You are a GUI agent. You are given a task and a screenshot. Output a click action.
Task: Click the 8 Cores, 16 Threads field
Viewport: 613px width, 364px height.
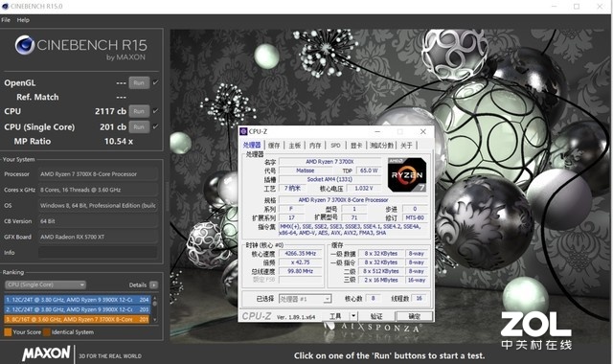tap(98, 190)
